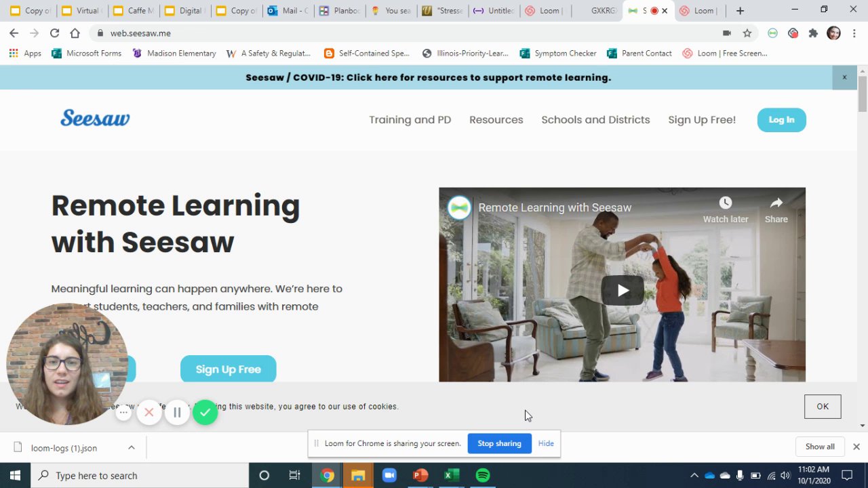Open the Resources menu
868x488 pixels.
496,119
